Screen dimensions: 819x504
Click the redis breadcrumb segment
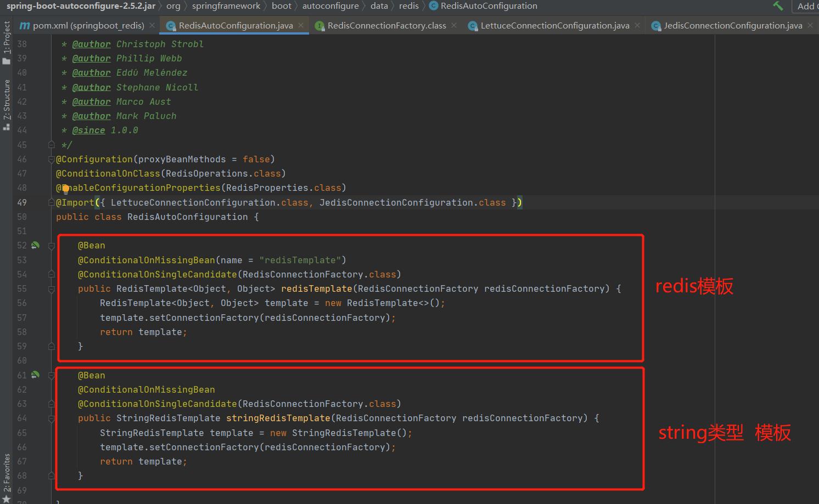(409, 6)
